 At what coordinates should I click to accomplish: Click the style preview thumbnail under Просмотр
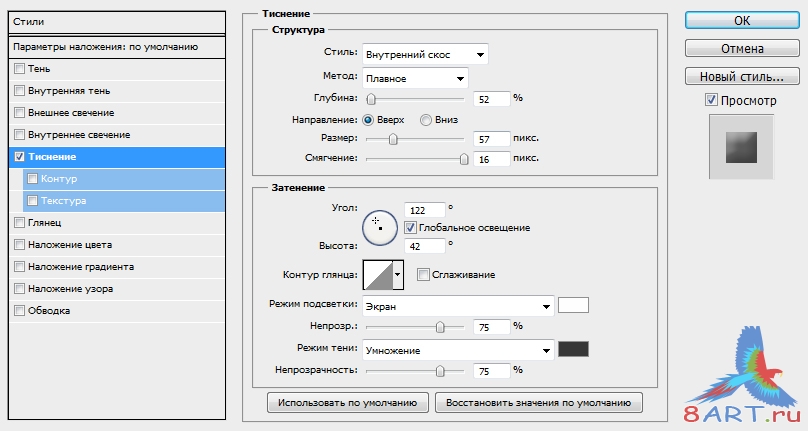(x=741, y=147)
